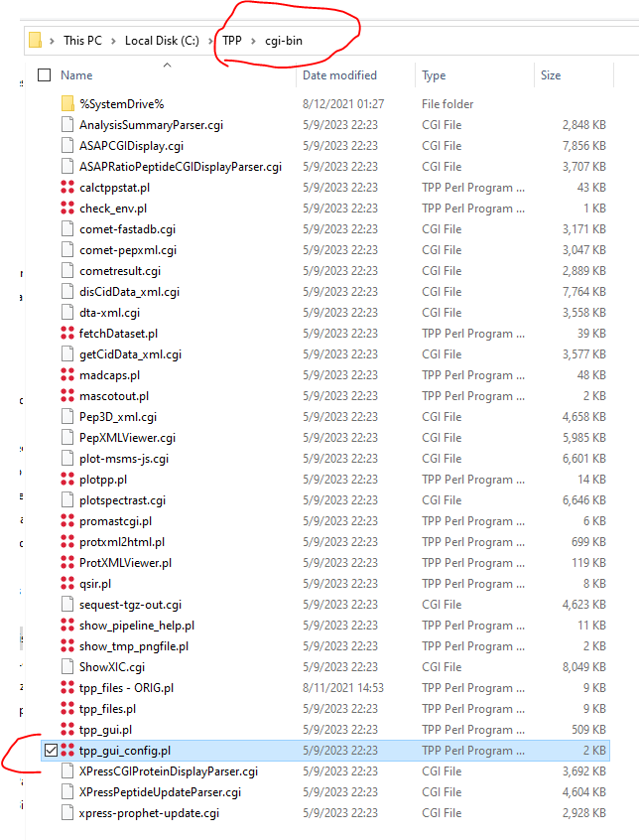Screen dimensions: 639x840
Task: Expand the chevron after This PC
Action: tap(114, 41)
